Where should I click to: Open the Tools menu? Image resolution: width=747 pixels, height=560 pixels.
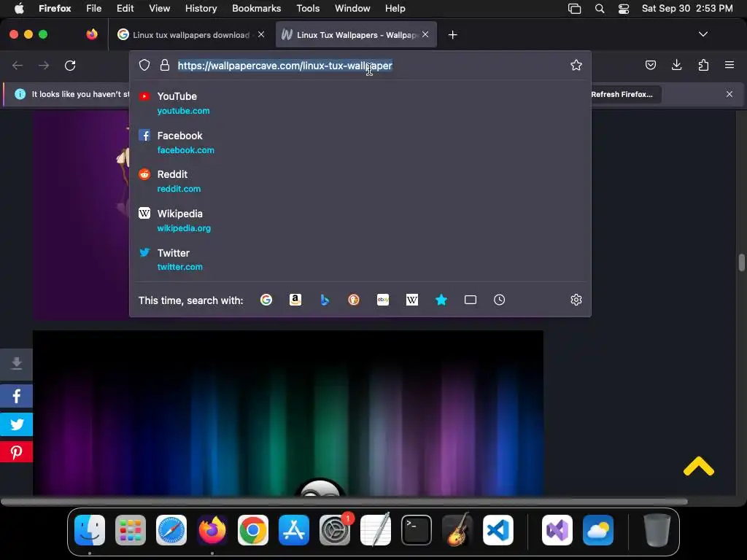pos(308,8)
